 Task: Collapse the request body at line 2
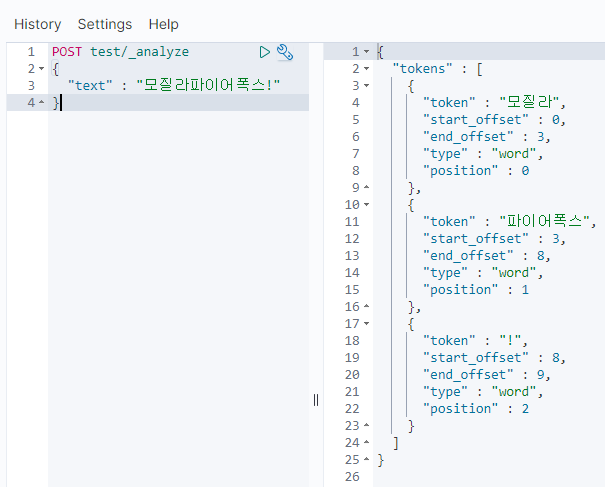39,69
